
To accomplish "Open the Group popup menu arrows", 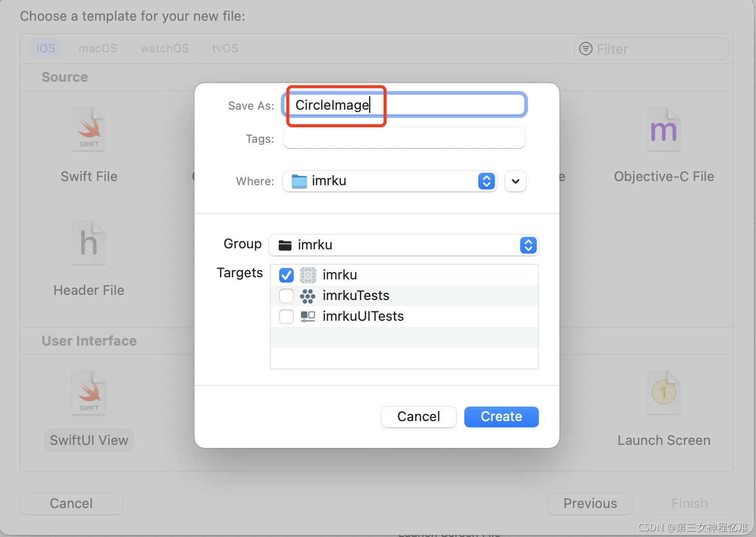I will pos(528,245).
